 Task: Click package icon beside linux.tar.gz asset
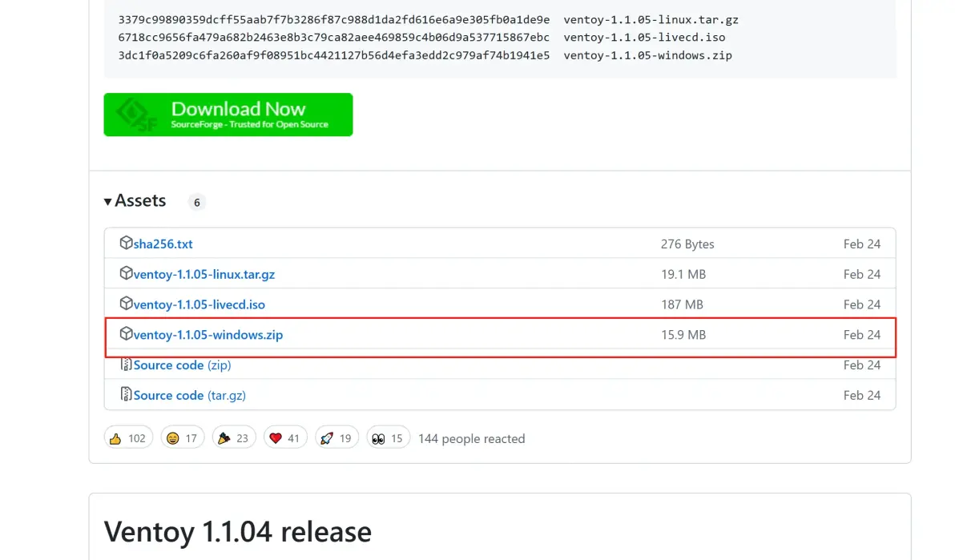(x=126, y=273)
